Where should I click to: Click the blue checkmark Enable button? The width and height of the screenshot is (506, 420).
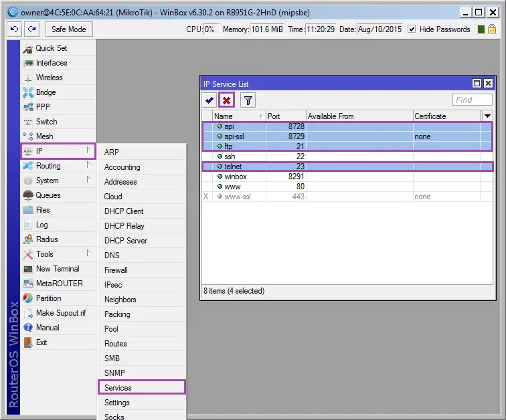pyautogui.click(x=209, y=100)
